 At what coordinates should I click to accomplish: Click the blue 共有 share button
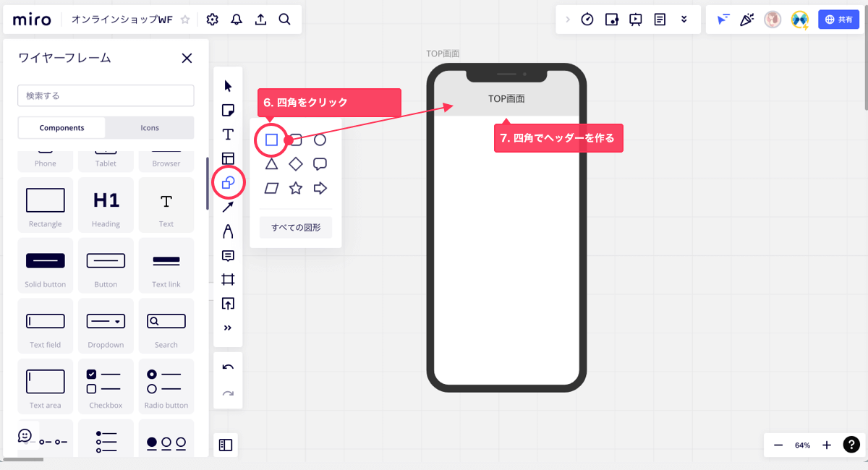coord(838,20)
